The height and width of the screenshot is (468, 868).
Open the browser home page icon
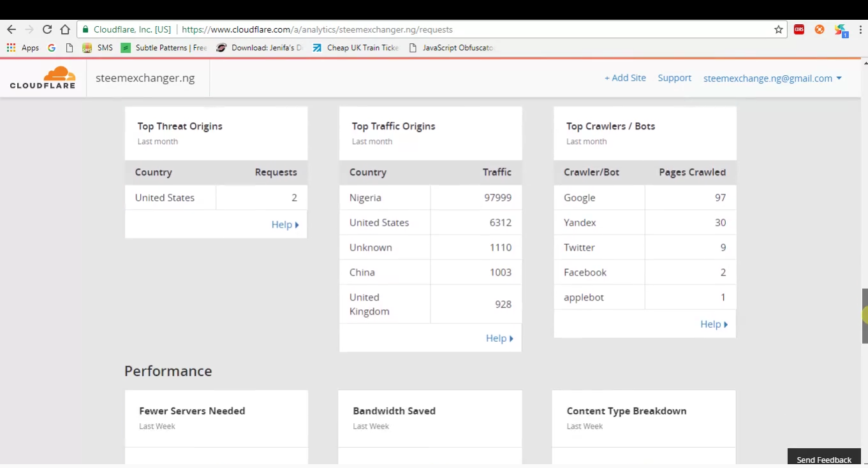65,29
